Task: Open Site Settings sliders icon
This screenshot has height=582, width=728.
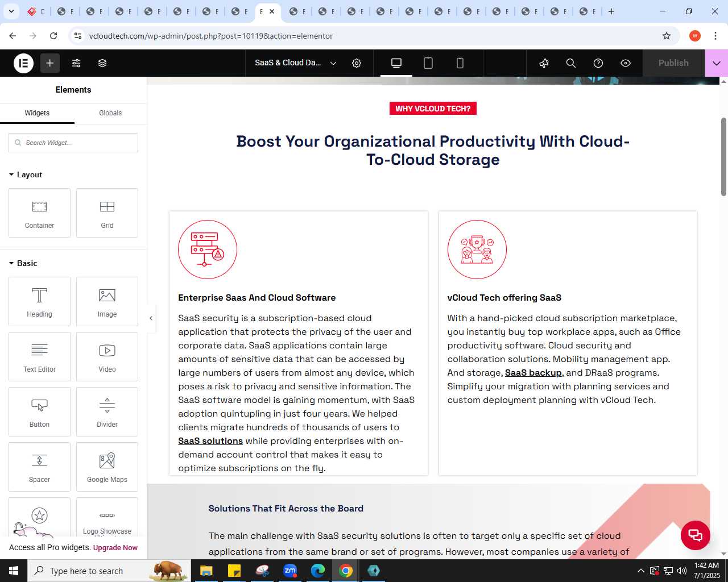Action: pyautogui.click(x=76, y=63)
